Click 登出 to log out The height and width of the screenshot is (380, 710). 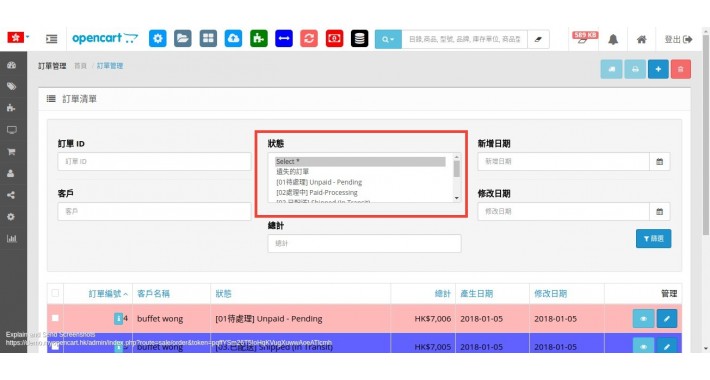[x=678, y=39]
